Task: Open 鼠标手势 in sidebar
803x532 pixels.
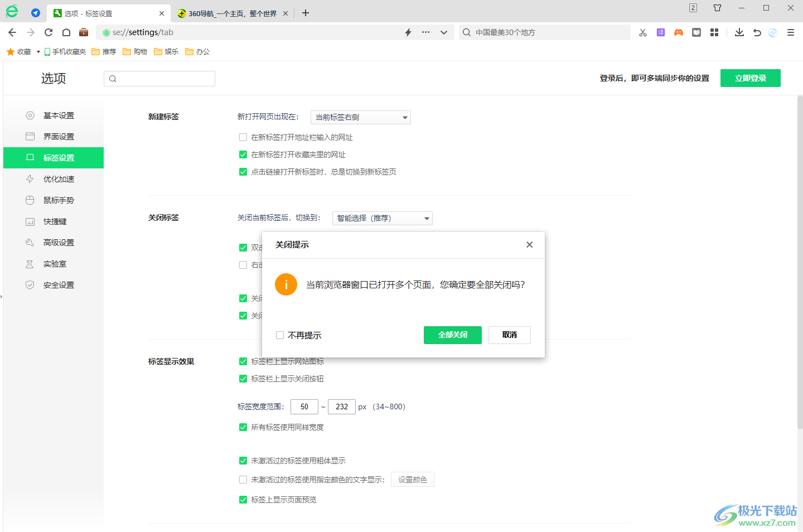Action: (54, 200)
